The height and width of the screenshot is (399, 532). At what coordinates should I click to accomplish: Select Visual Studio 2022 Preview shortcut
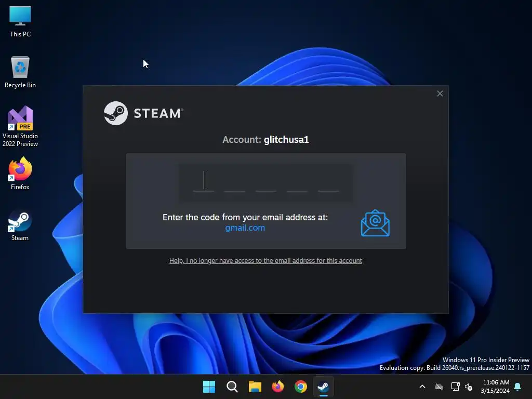(x=20, y=126)
